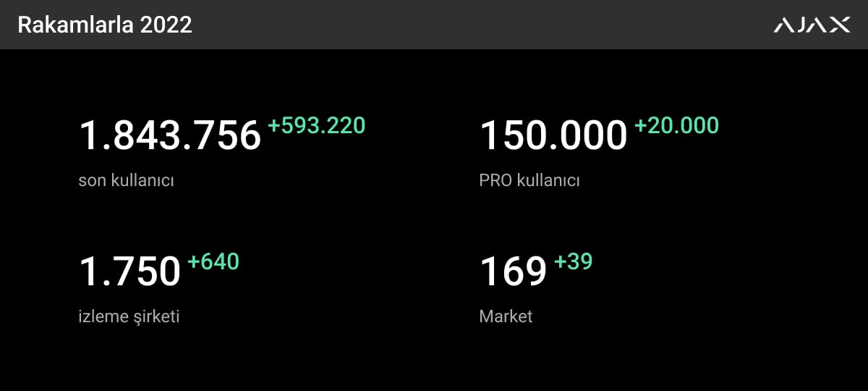The width and height of the screenshot is (868, 391).
Task: Click the AJAX logo in header
Action: point(812,25)
